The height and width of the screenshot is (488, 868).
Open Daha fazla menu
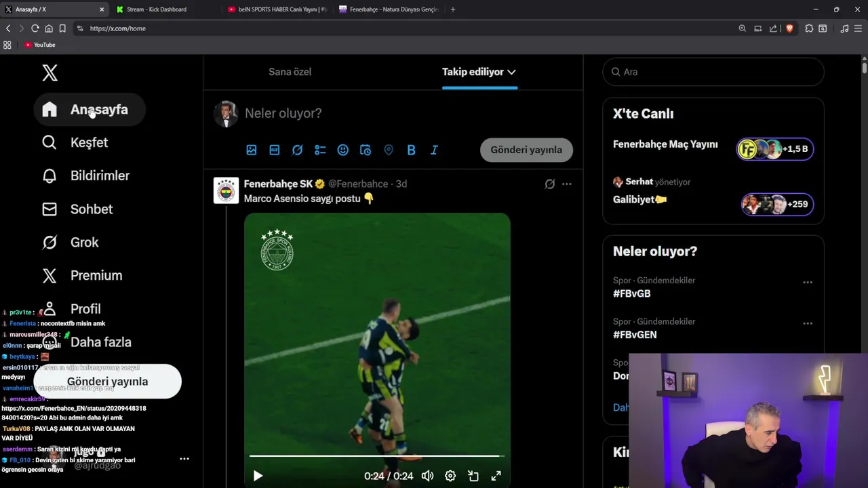click(87, 342)
